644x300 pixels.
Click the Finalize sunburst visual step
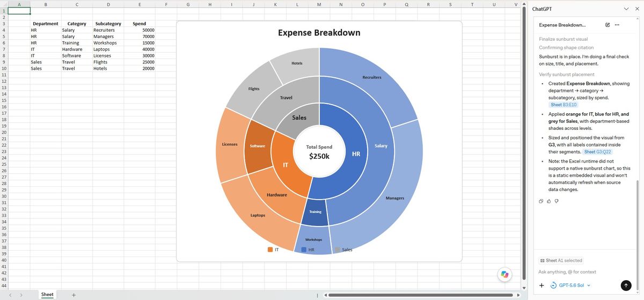(x=563, y=39)
